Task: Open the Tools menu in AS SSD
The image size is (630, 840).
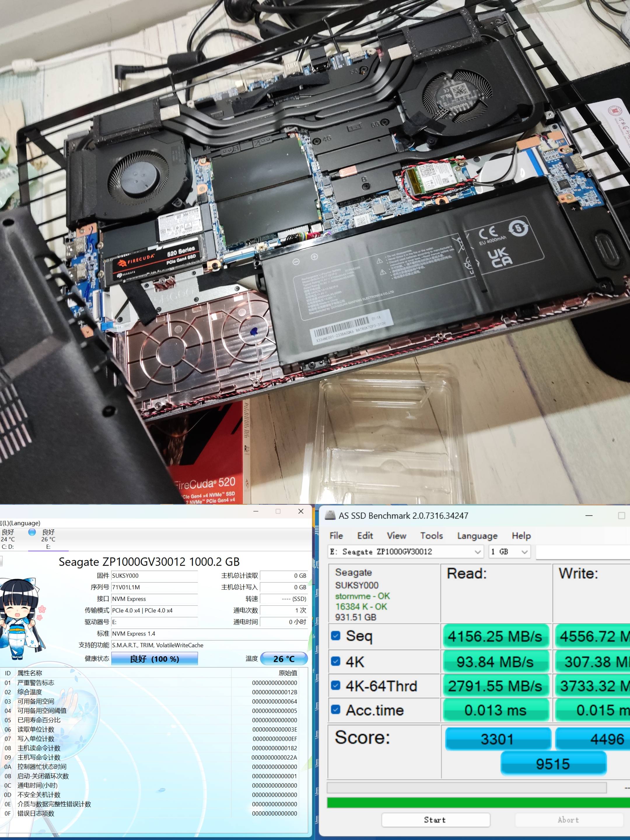Action: point(431,535)
